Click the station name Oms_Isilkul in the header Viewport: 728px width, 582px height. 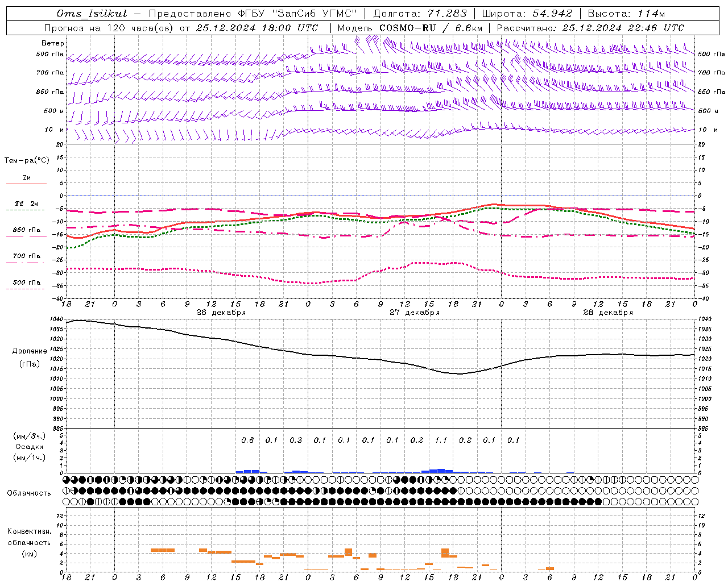[92, 14]
